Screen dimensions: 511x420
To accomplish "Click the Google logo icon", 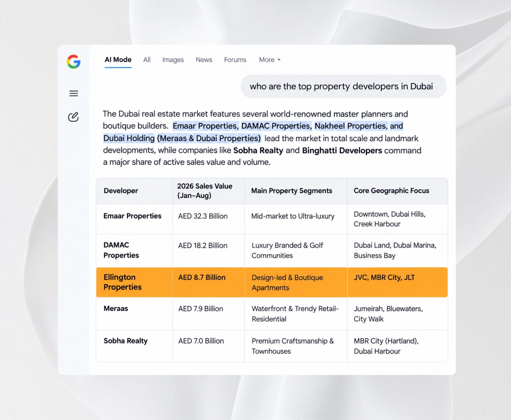I will (73, 62).
